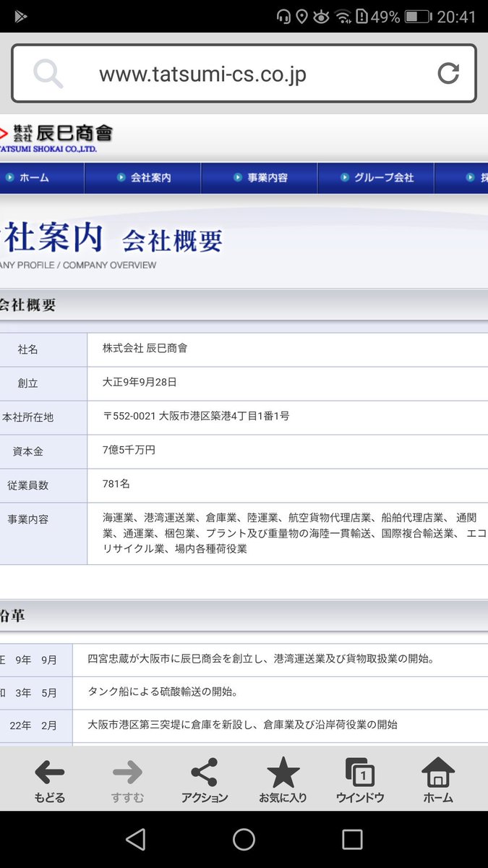Select the 社名 row label

[28, 349]
